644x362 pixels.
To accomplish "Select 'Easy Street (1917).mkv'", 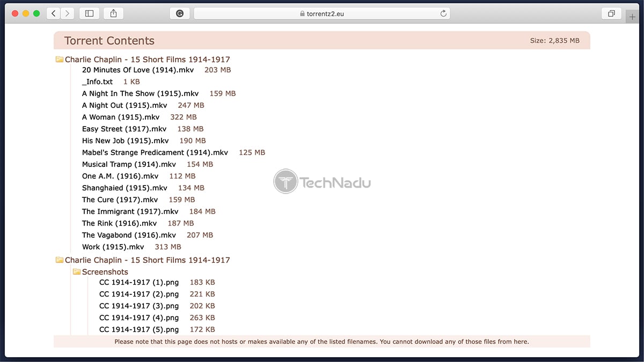I will [125, 129].
